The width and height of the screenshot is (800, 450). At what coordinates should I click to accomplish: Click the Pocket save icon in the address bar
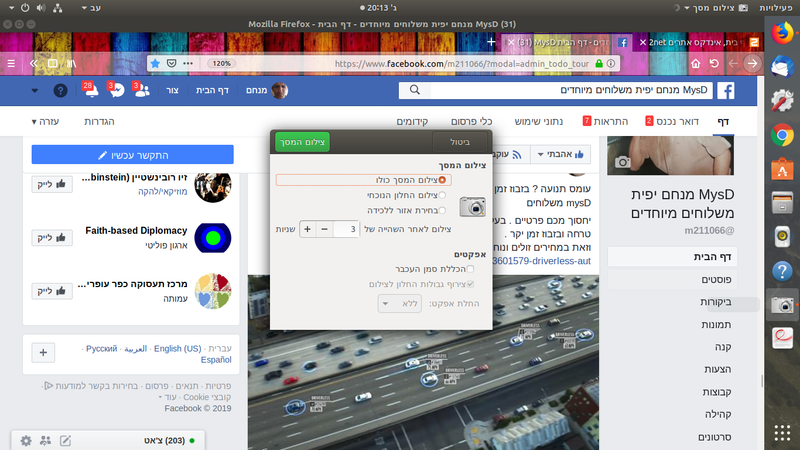171,63
